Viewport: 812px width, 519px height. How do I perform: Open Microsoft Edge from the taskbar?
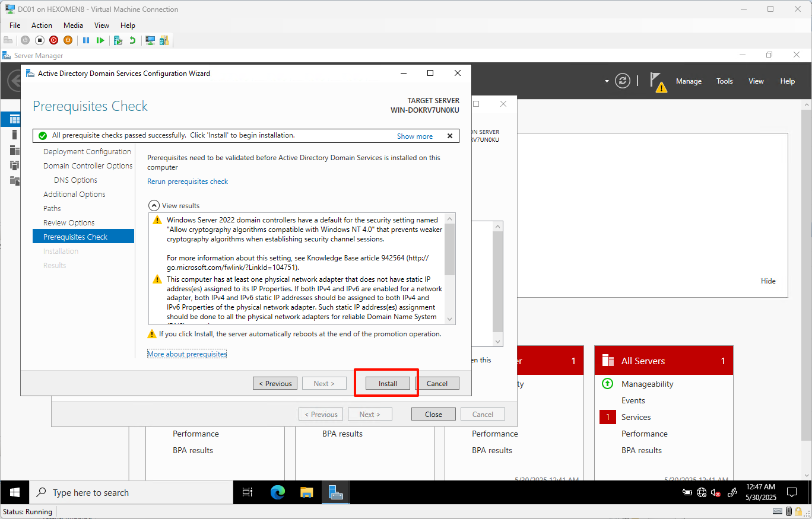[x=277, y=492]
